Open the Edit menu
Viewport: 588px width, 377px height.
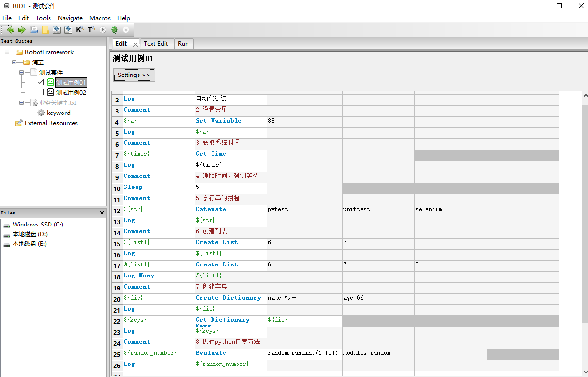[x=24, y=18]
